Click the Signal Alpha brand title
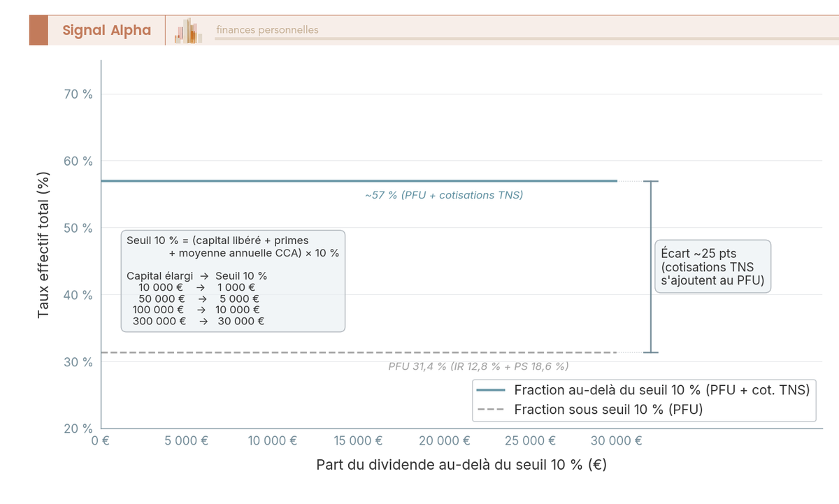Viewport: 839px width, 504px height. pos(106,30)
